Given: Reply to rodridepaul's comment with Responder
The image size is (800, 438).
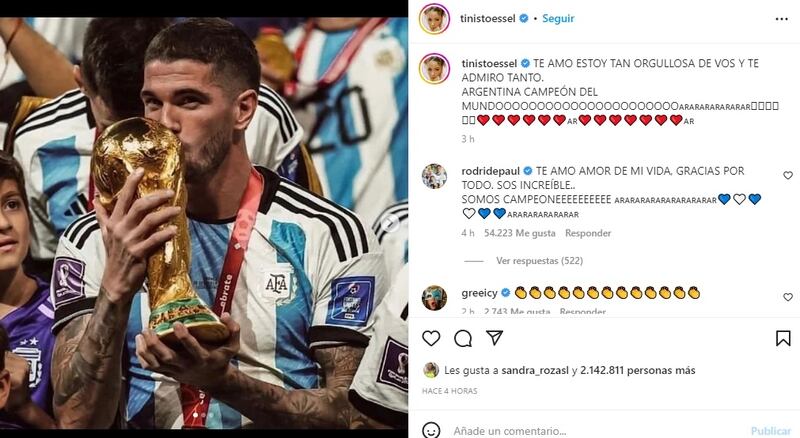Looking at the screenshot, I should [x=588, y=233].
